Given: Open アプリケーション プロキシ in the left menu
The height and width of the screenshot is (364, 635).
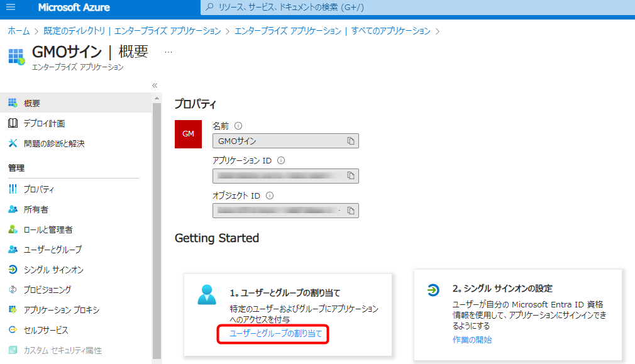Looking at the screenshot, I should coord(75,310).
